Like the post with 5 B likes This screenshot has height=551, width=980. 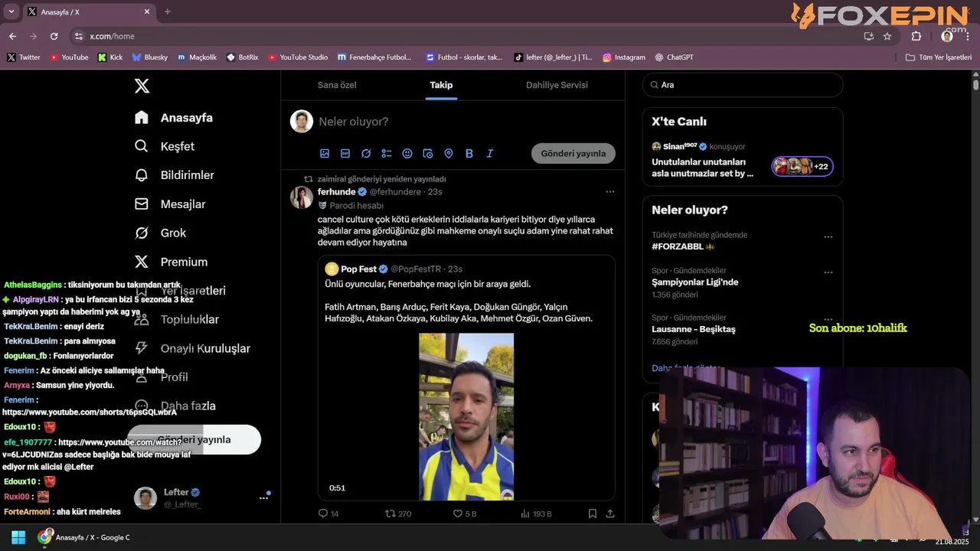[x=465, y=514]
